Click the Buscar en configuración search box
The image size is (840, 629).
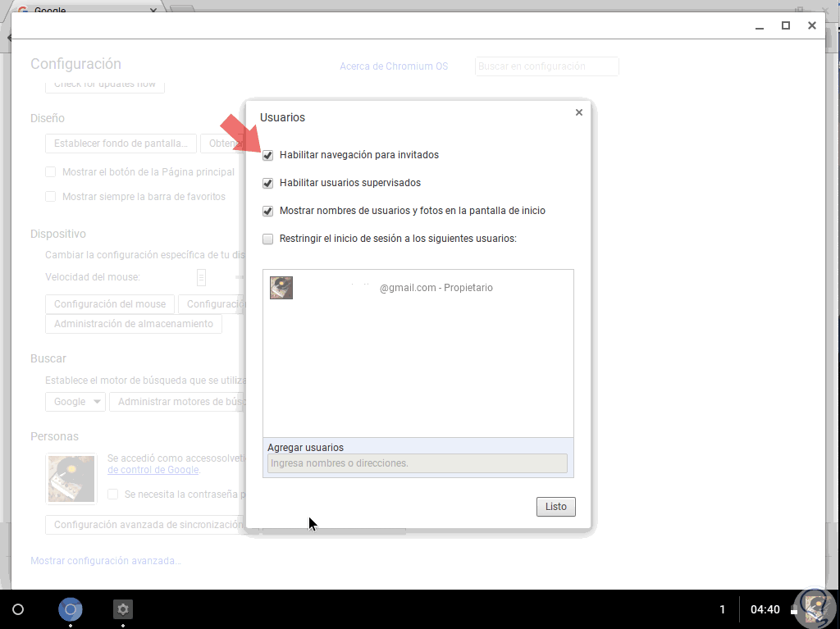click(x=546, y=66)
